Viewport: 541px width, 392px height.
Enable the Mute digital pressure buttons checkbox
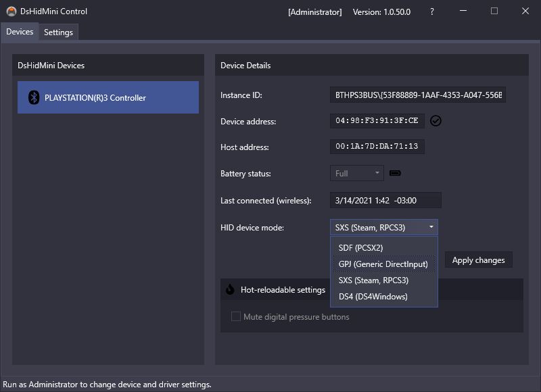point(236,316)
